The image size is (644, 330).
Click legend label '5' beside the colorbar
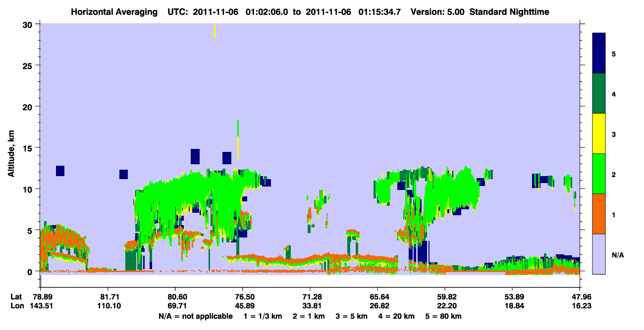(614, 53)
